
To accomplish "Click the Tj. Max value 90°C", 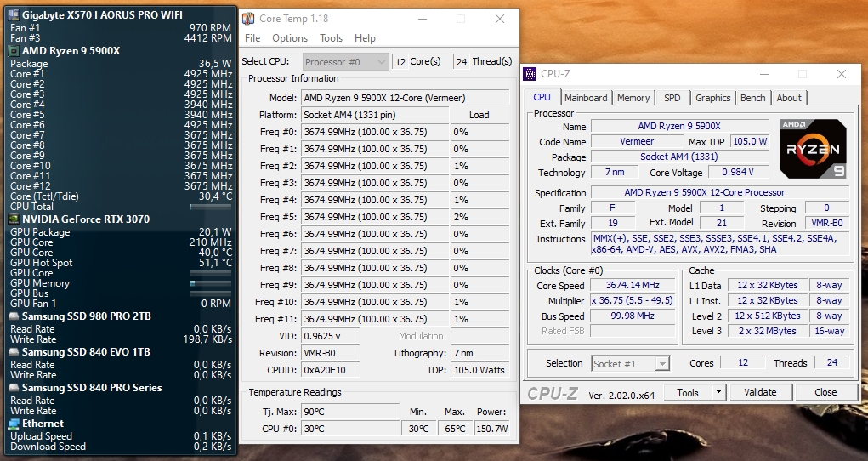I will [x=350, y=412].
